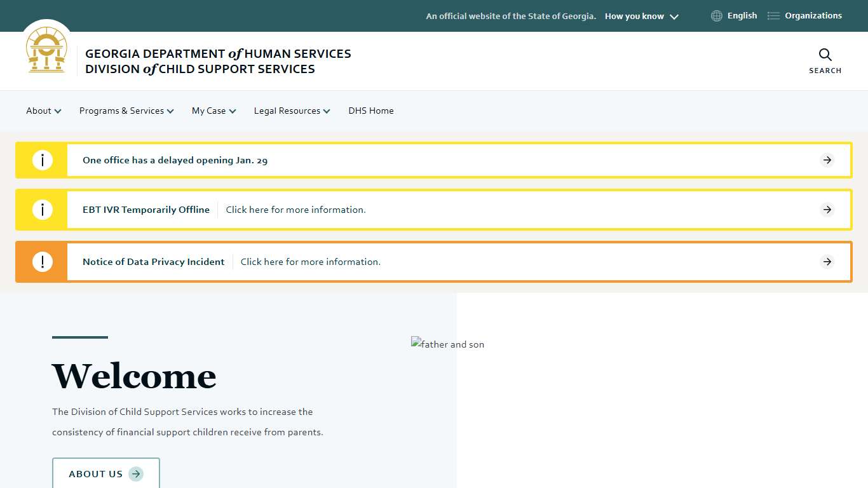Click the exclamation icon on orange alert
Image resolution: width=868 pixels, height=488 pixels.
pos(43,262)
